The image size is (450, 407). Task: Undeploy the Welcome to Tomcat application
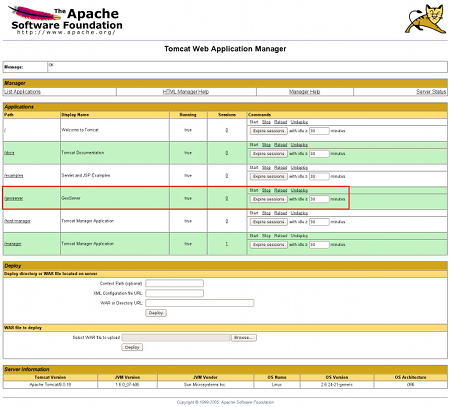click(x=299, y=122)
